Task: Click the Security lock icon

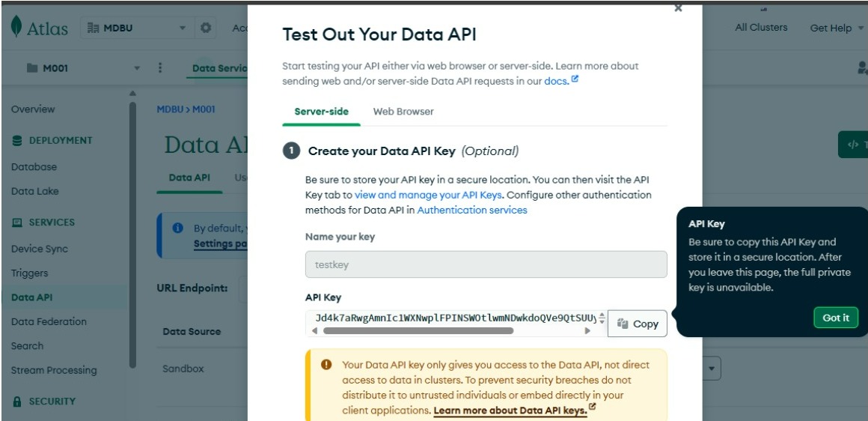Action: click(x=17, y=401)
